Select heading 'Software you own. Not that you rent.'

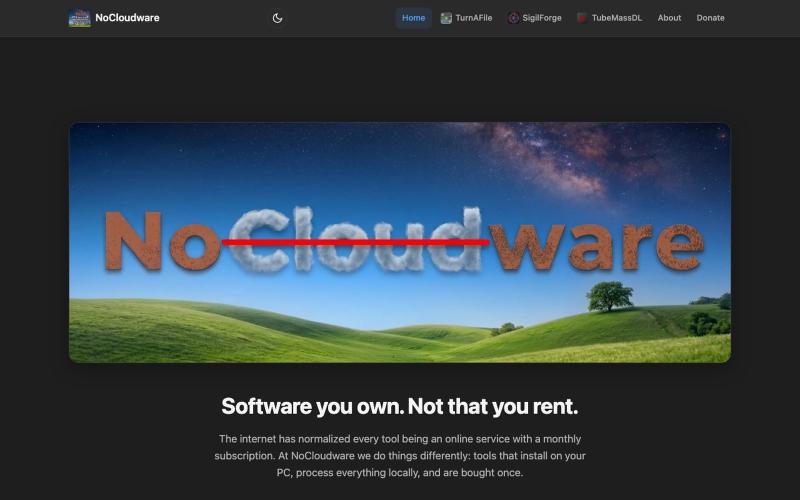[400, 406]
